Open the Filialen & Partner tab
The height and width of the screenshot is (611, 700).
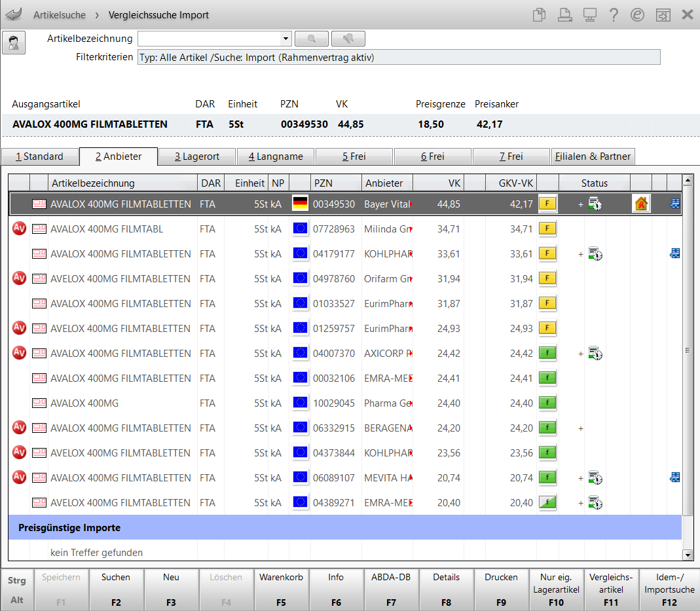click(593, 157)
